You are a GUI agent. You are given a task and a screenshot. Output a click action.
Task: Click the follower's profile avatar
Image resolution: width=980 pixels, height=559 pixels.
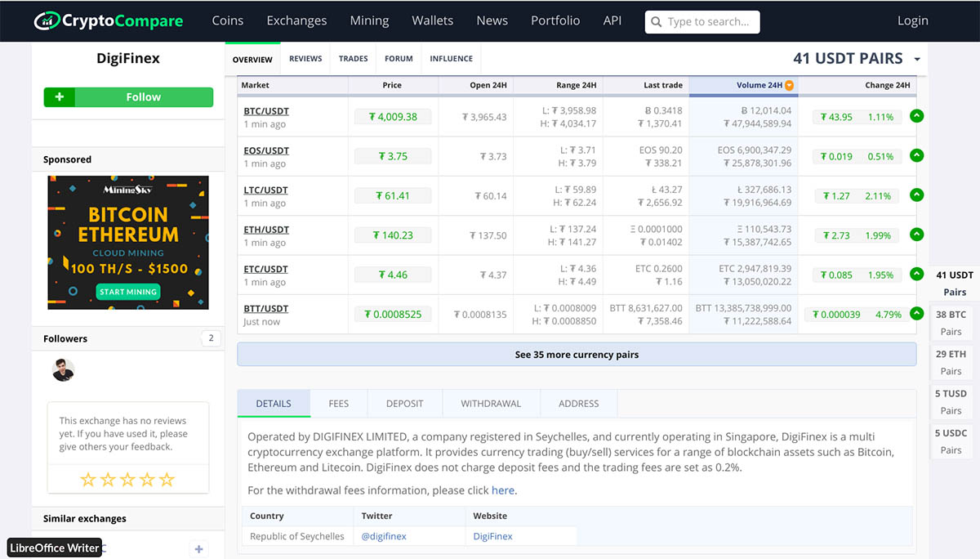tap(63, 370)
